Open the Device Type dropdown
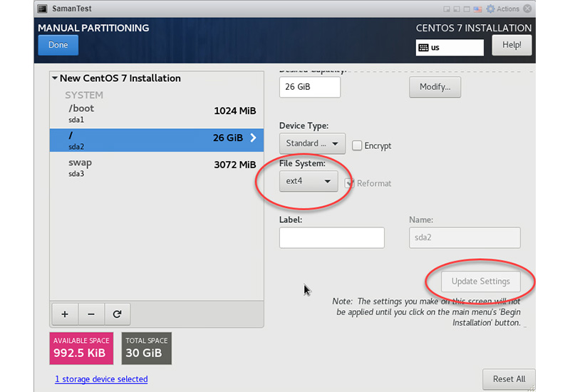The image size is (570, 392). click(x=312, y=143)
